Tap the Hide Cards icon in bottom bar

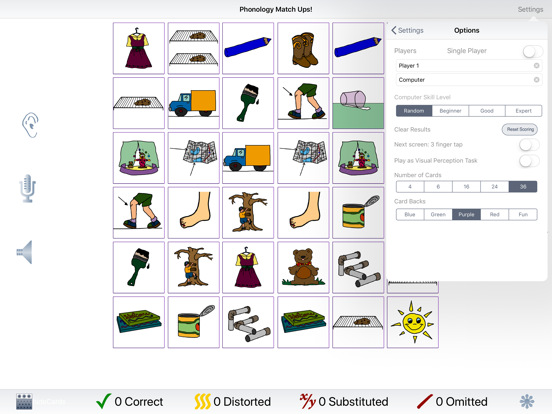point(24,401)
